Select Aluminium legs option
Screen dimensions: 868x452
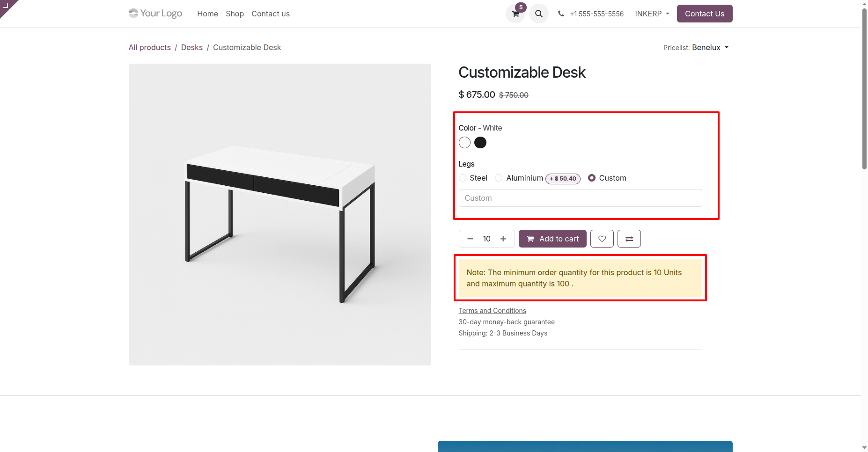coord(499,178)
